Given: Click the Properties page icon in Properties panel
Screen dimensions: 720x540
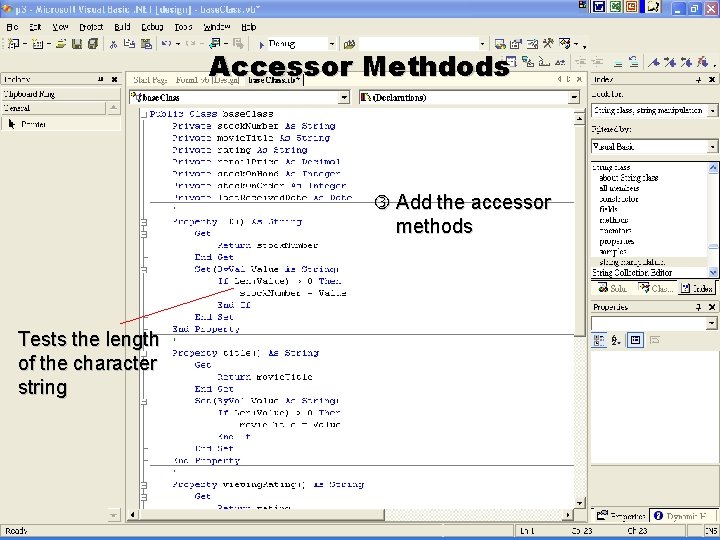Looking at the screenshot, I should tap(636, 340).
